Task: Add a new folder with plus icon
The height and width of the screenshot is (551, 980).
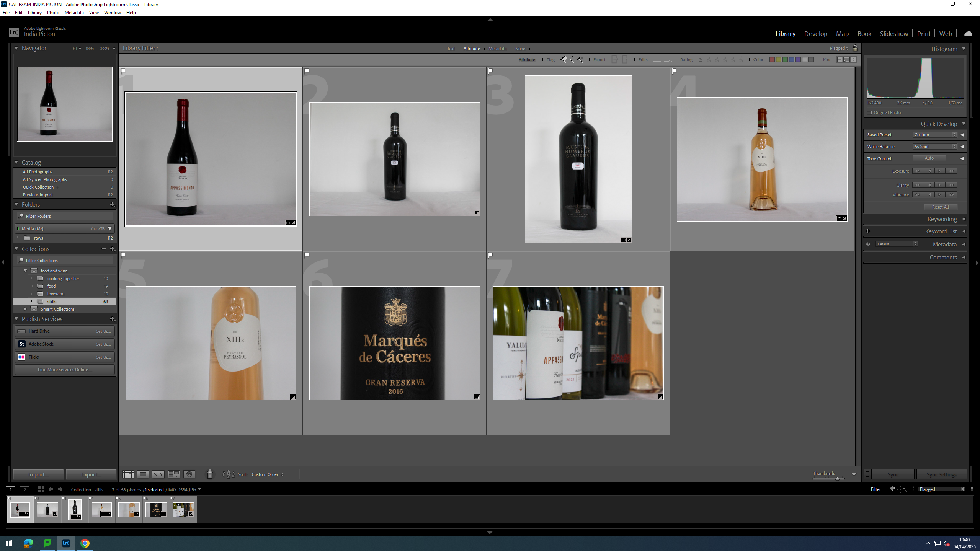Action: (113, 205)
